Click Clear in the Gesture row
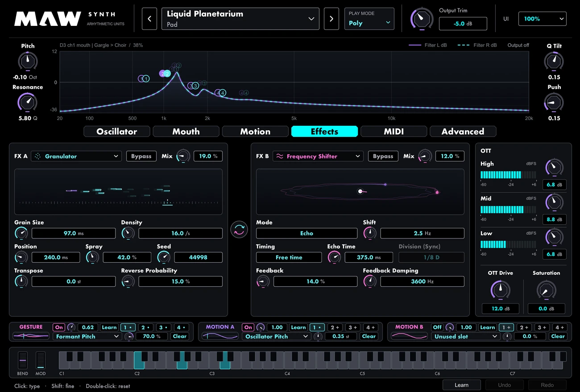Viewport: 580px width, 392px height. [x=179, y=336]
